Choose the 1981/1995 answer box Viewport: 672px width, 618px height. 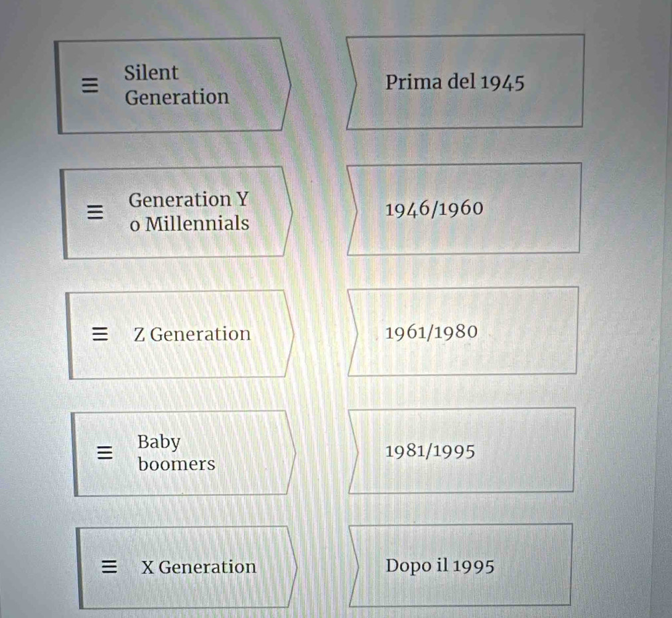coord(464,452)
